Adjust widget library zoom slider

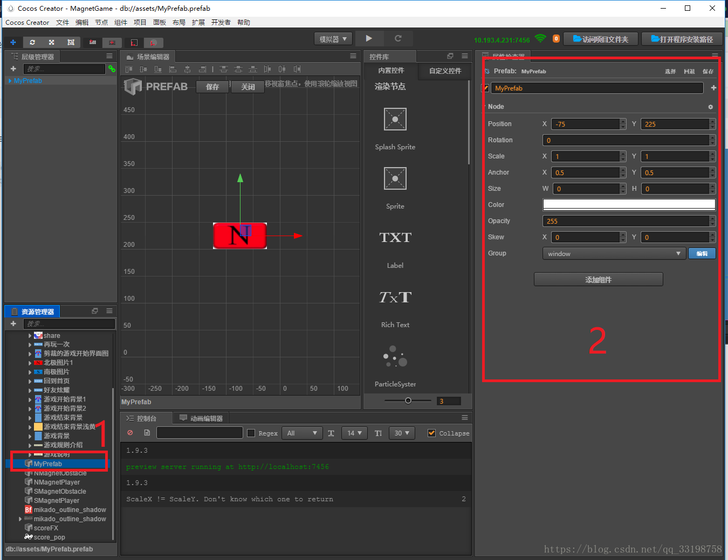[408, 400]
